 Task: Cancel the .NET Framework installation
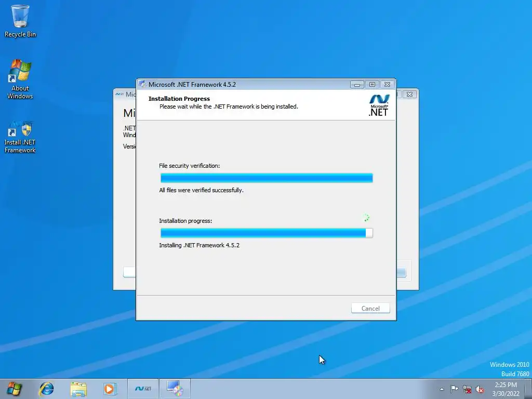(x=370, y=308)
